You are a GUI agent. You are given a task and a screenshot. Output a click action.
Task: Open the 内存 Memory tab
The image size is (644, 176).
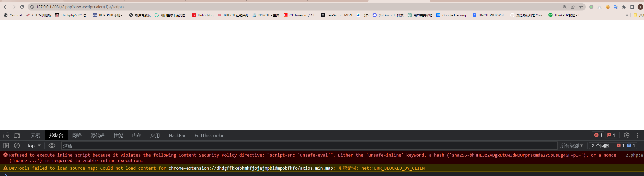137,135
